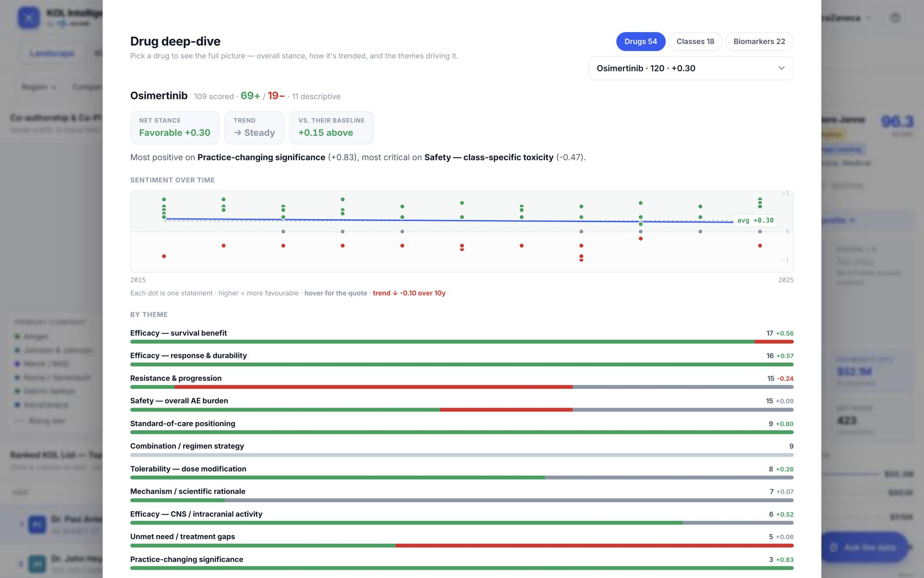Select Efficacy — CNS / intracranial activity theme
The width and height of the screenshot is (924, 578).
(x=462, y=517)
